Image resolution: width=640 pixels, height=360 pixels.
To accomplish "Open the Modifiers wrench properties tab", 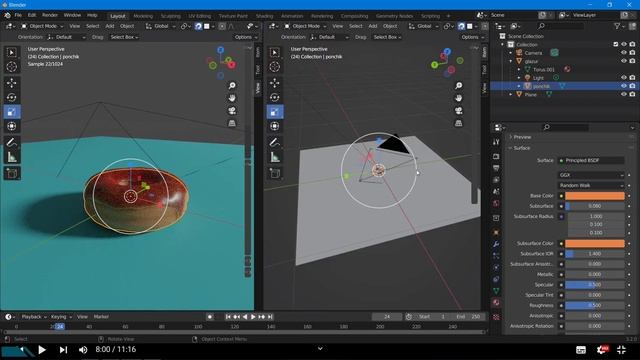I will click(496, 244).
